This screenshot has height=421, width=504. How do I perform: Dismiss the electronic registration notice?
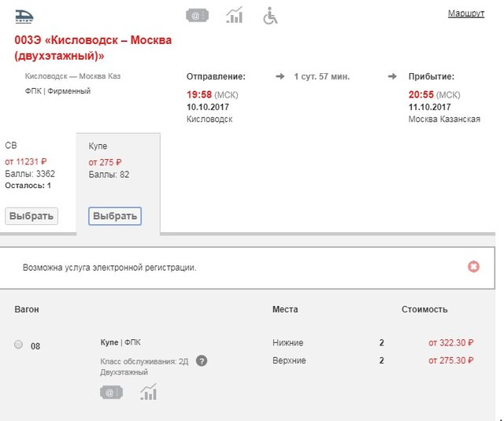click(x=473, y=267)
